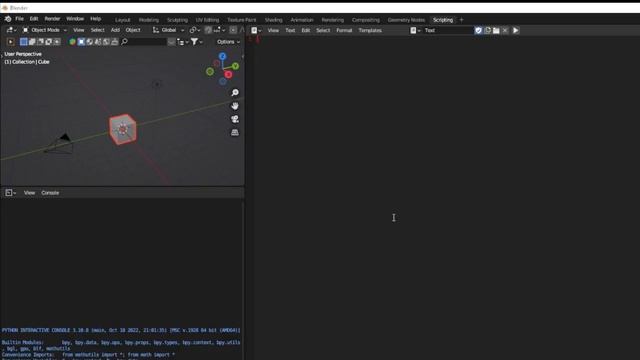Open the Render menu
The height and width of the screenshot is (360, 640).
click(52, 19)
